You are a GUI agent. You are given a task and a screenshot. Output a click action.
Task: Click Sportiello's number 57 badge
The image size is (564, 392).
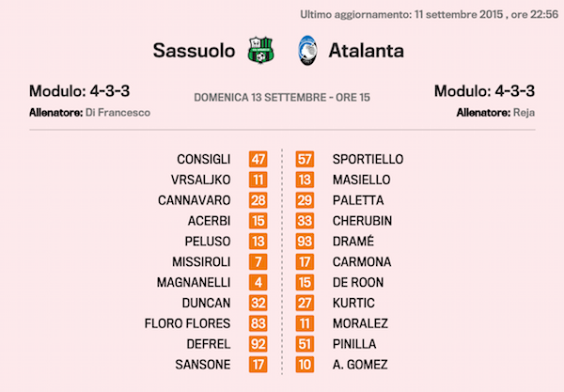pos(305,159)
